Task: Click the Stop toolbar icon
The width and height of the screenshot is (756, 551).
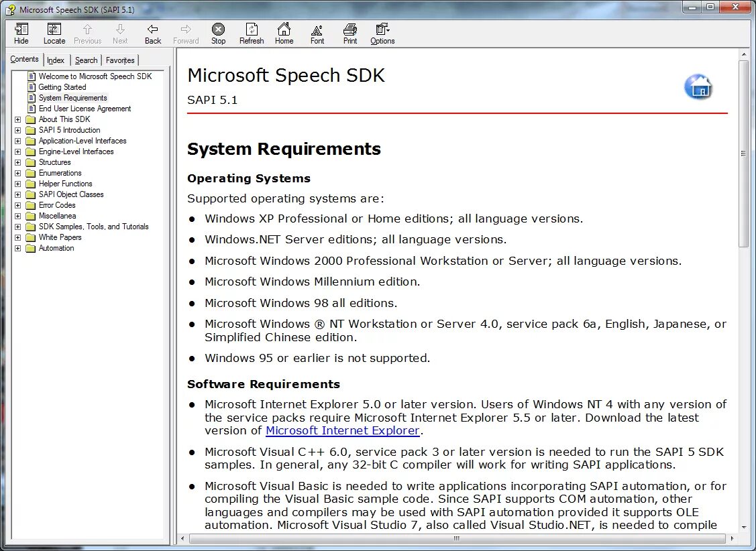Action: point(219,34)
